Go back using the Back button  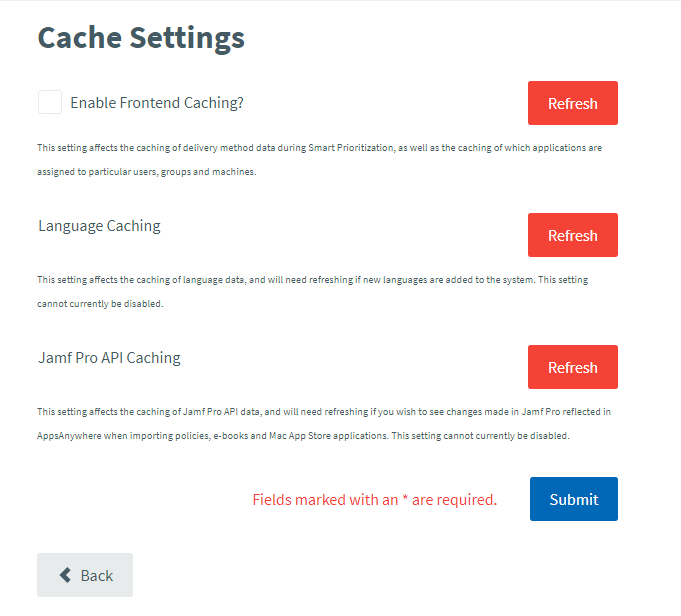tap(85, 575)
